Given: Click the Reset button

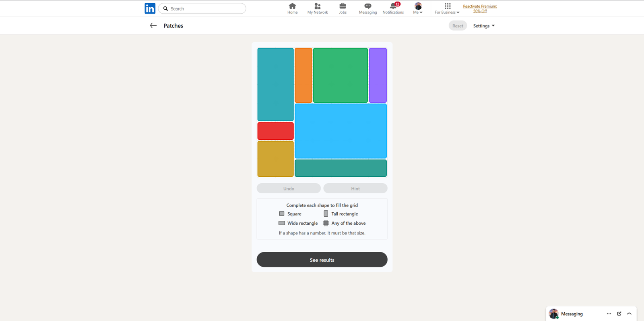Looking at the screenshot, I should tap(458, 26).
